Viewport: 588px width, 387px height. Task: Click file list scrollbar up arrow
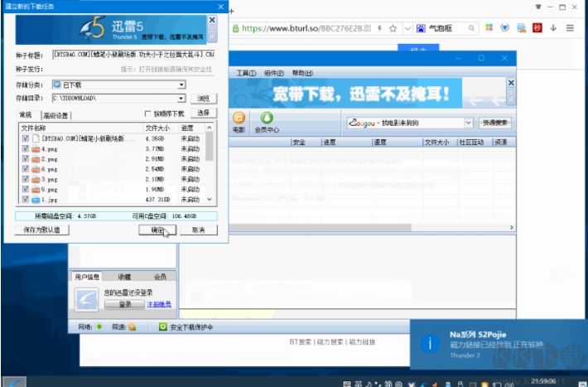point(210,128)
